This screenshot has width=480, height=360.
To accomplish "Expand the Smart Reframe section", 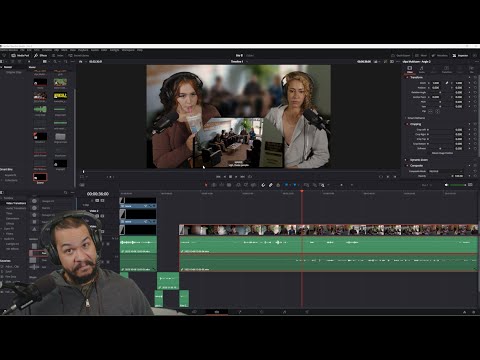I will click(406, 118).
